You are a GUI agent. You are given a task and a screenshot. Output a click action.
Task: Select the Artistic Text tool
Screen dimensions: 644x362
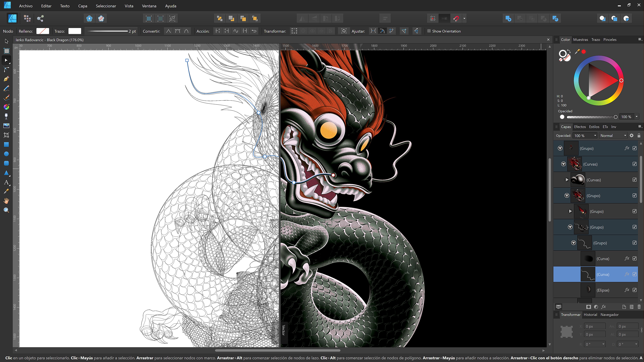click(6, 182)
